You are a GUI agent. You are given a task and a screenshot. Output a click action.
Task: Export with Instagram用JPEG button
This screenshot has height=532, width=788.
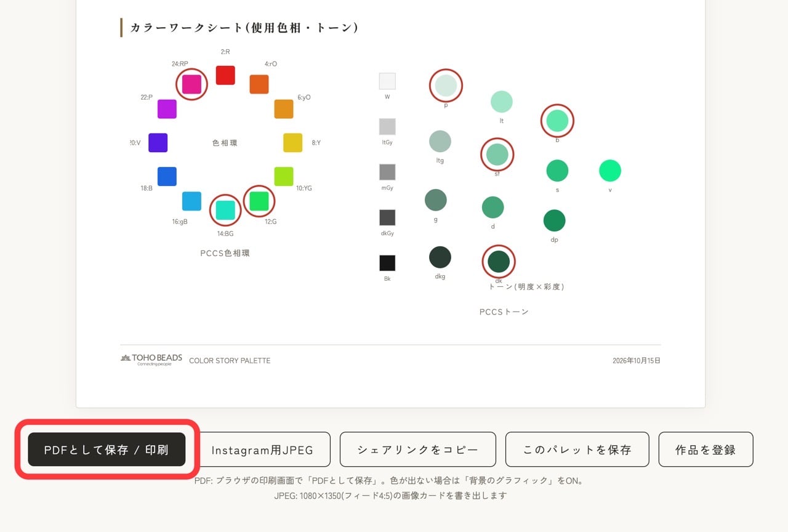262,449
